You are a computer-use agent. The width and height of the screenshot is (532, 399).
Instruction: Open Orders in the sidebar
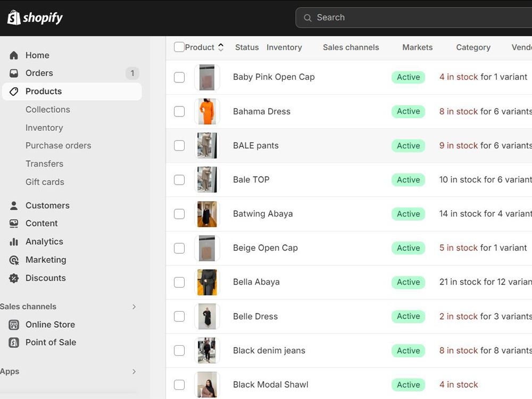click(x=39, y=73)
